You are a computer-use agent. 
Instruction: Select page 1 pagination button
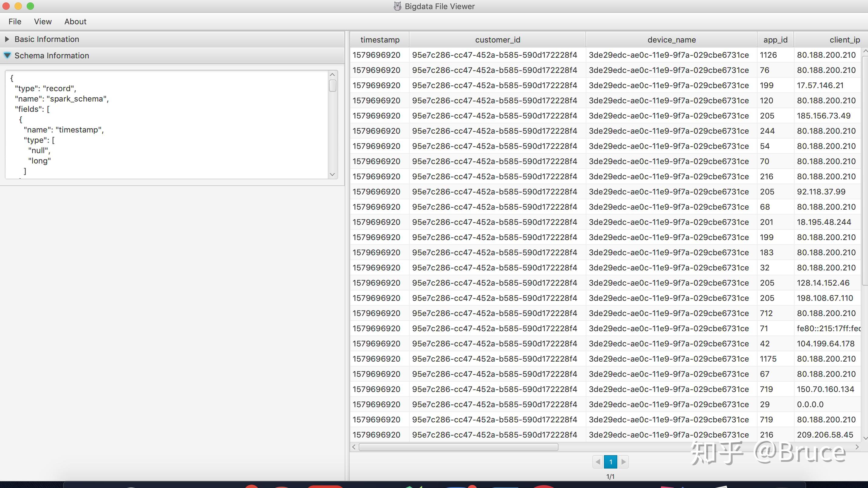tap(610, 462)
